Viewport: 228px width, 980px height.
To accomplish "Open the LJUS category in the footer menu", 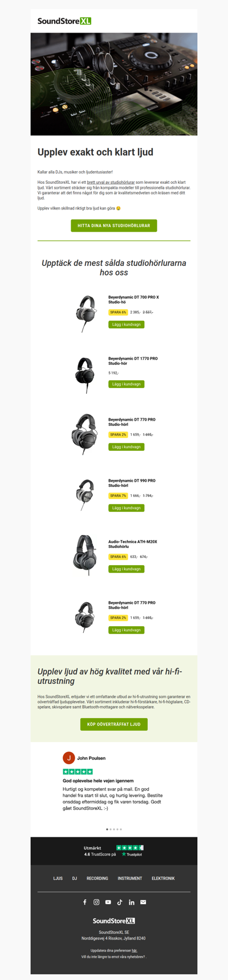I will [58, 878].
